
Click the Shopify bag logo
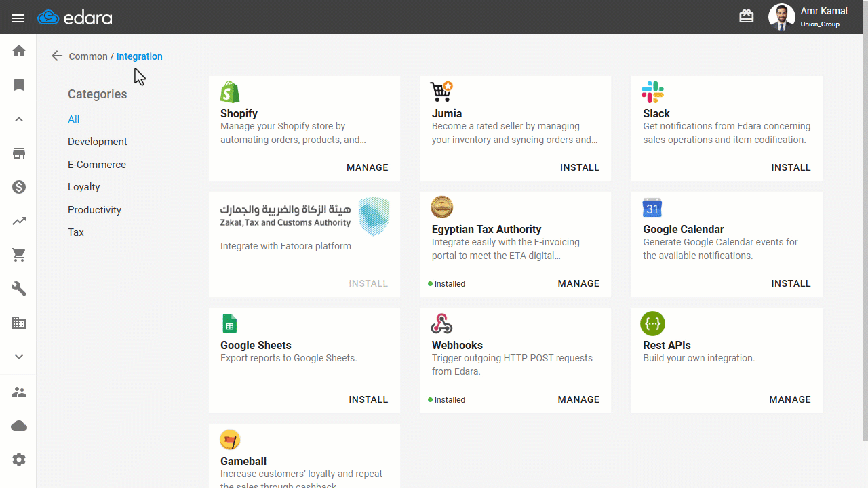[x=231, y=92]
